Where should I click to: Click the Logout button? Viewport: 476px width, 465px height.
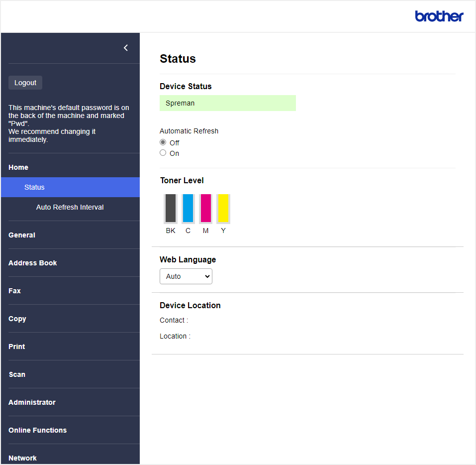pyautogui.click(x=25, y=83)
